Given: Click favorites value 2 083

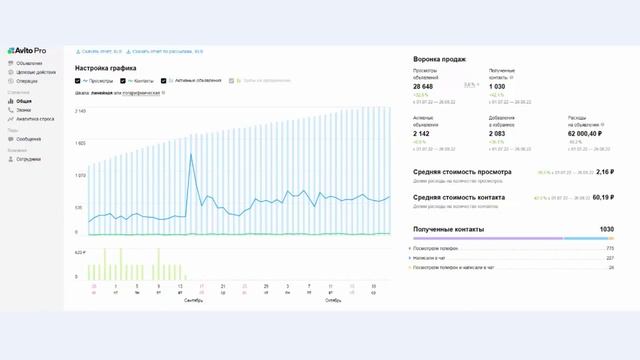Looking at the screenshot, I should coord(497,134).
